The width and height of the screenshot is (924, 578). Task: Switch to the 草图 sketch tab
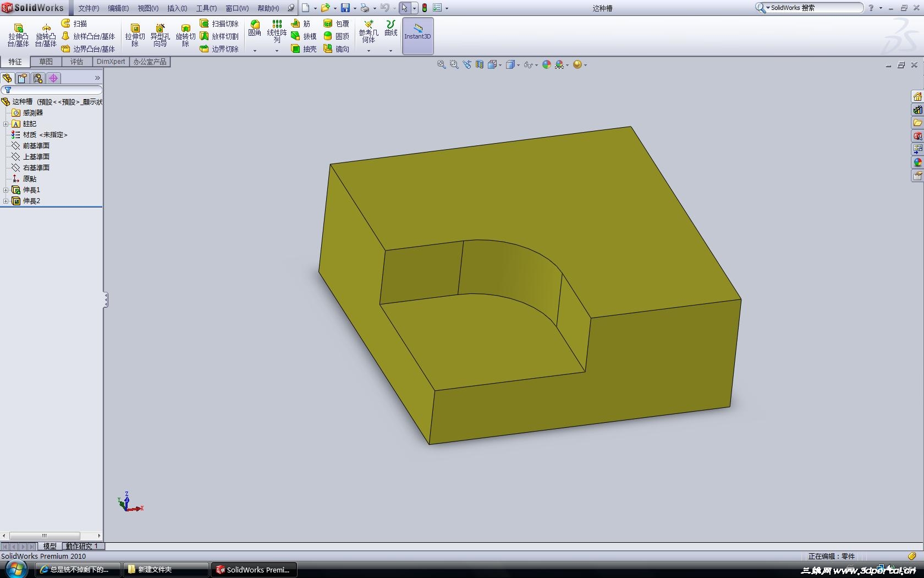[46, 62]
